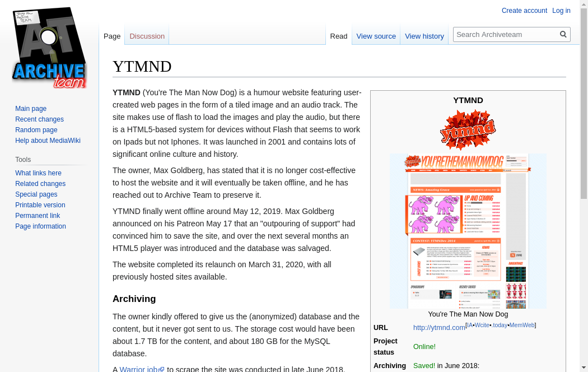Open the View source tab
Screen dimensions: 588x372
click(376, 36)
